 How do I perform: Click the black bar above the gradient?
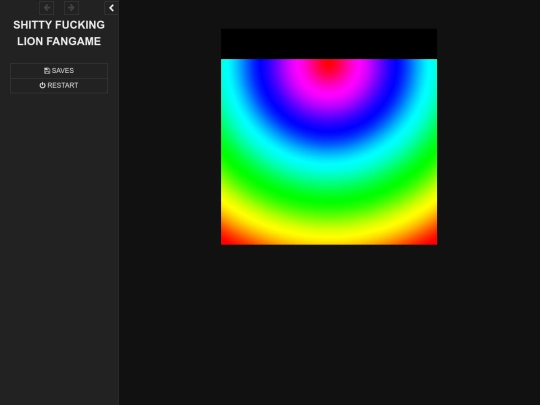(329, 44)
